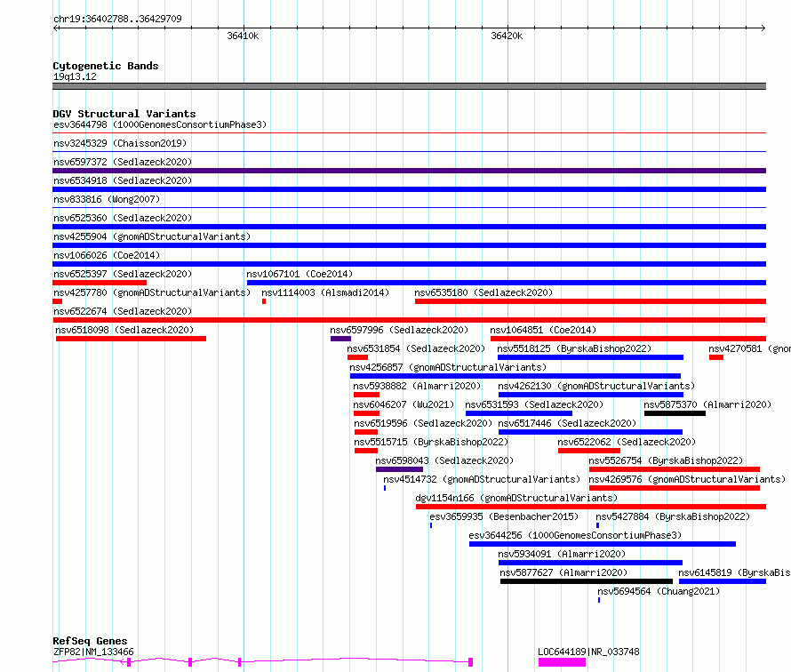Click the nsv6519596 Sedlazeck2020 label
Viewport: 791px width, 672px height.
(423, 423)
